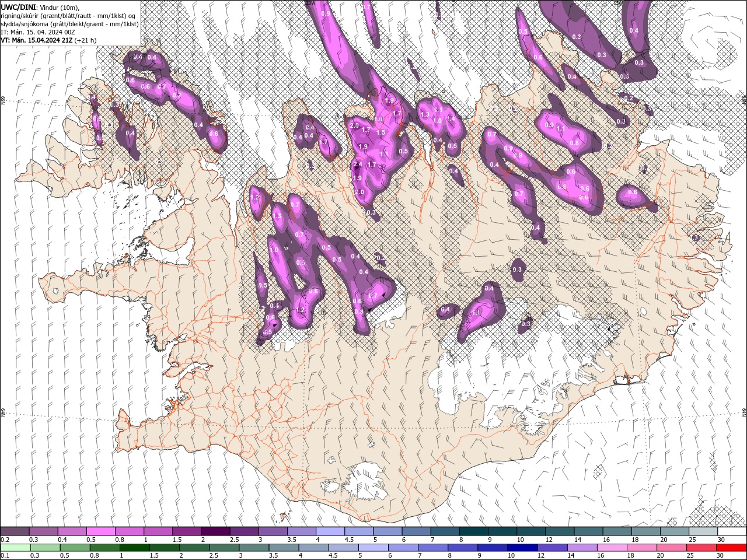Screen dimensions: 747x560
Task: Click the '0.1' number under the lower legend
Action: tap(5, 556)
